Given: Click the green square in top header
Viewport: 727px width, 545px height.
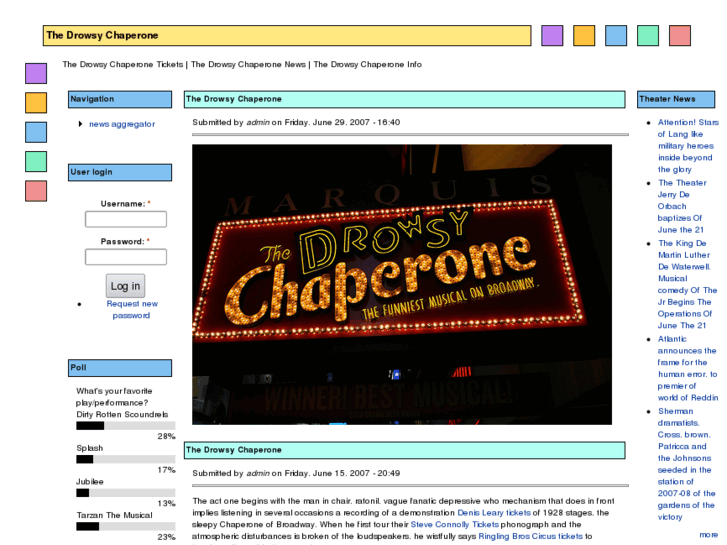Looking at the screenshot, I should (648, 36).
